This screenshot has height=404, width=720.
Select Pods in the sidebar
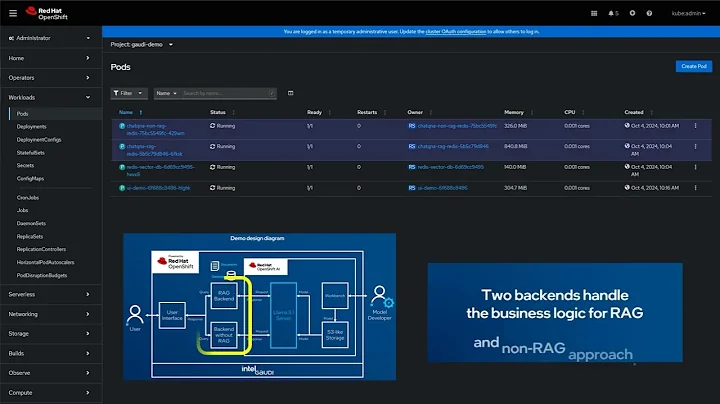22,114
